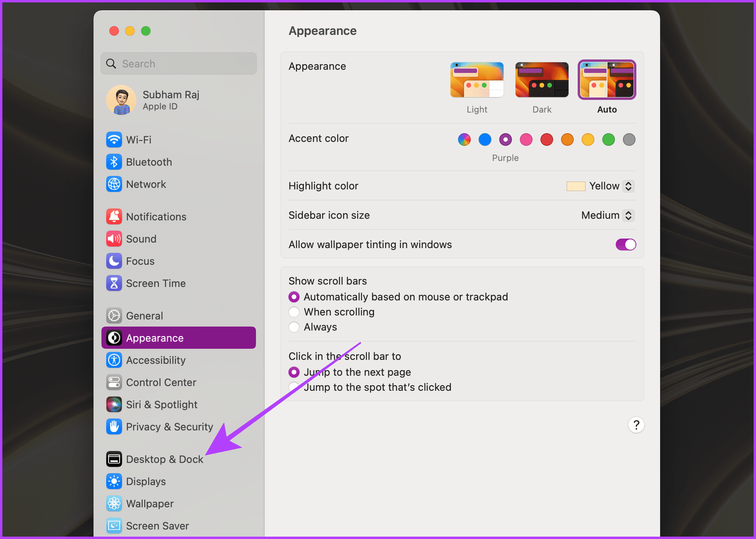Select Desktop & Dock settings
Viewport: 756px width, 539px height.
pos(164,459)
